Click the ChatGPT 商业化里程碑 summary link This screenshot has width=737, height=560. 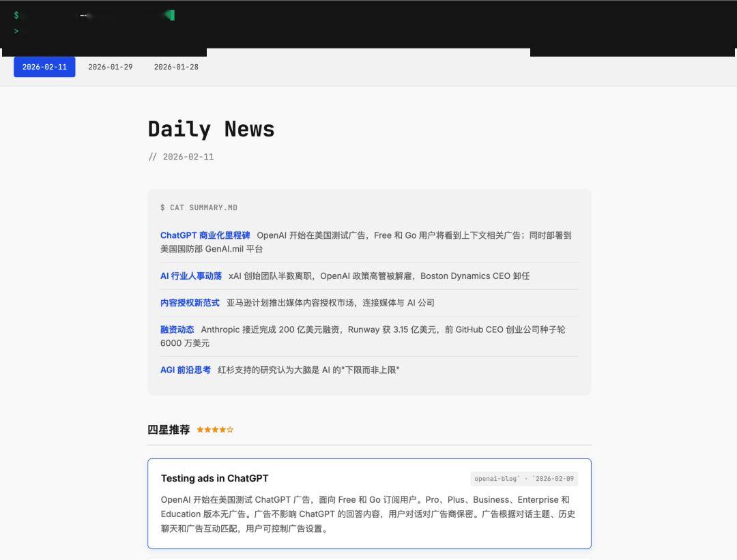tap(205, 235)
